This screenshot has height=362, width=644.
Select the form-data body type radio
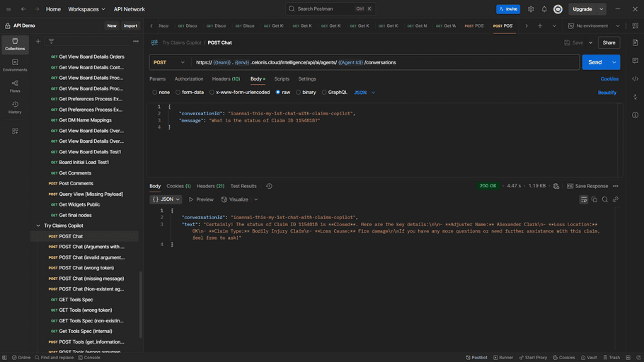176,93
